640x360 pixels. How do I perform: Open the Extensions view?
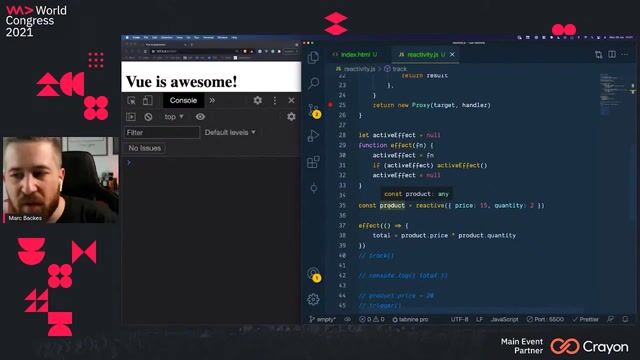coord(313,162)
